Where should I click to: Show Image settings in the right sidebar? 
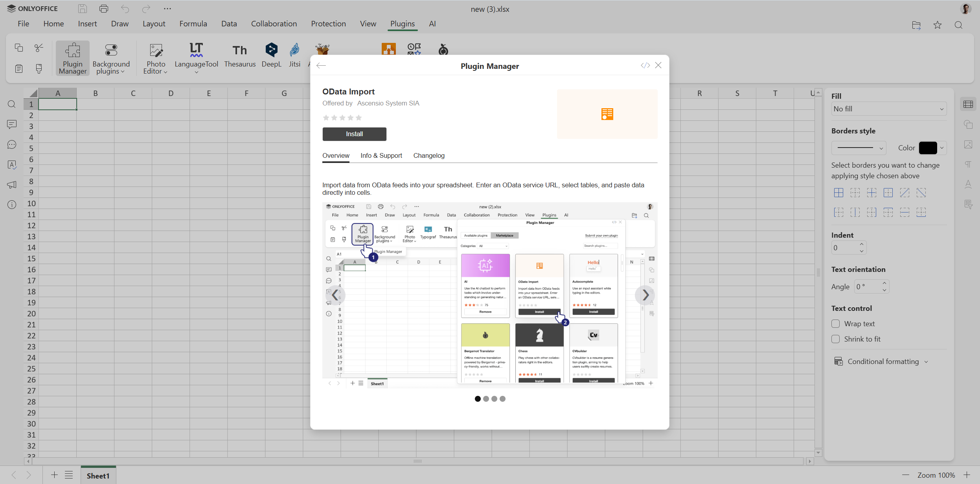969,144
